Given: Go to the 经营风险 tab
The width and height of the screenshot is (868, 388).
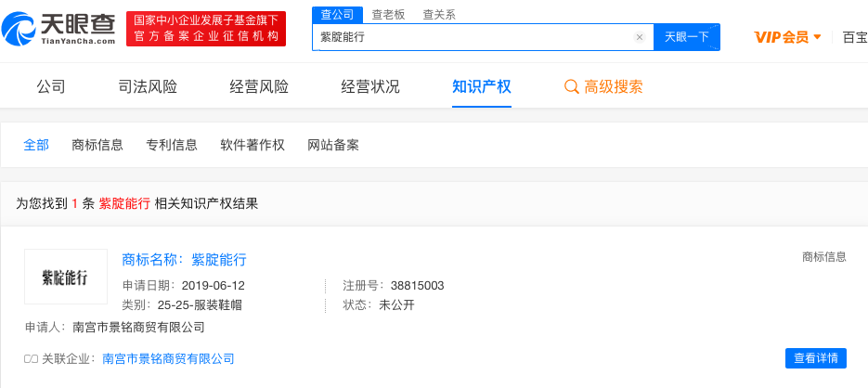Looking at the screenshot, I should pyautogui.click(x=259, y=87).
